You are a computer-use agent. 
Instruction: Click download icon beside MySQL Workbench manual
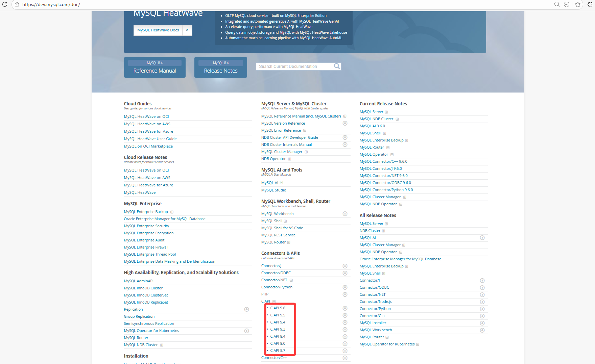click(345, 214)
